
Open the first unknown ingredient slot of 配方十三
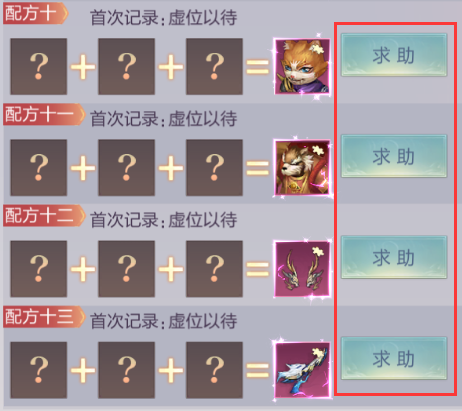39,370
